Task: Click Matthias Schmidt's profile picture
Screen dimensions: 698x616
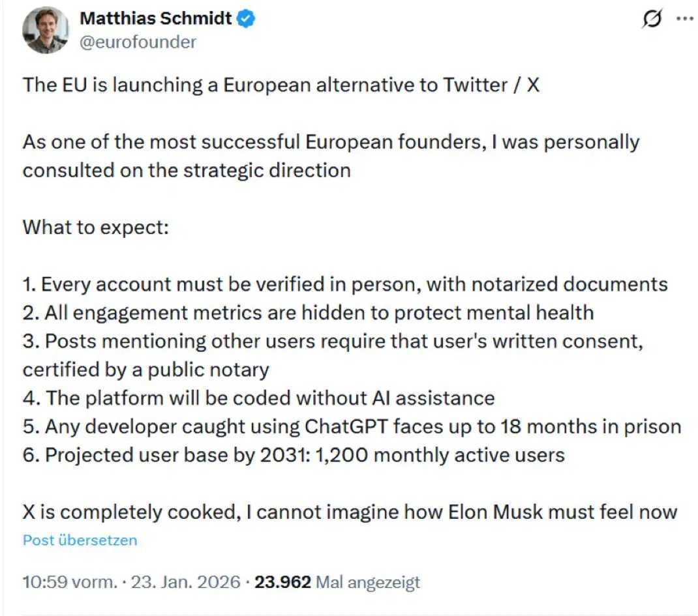Action: (x=45, y=31)
